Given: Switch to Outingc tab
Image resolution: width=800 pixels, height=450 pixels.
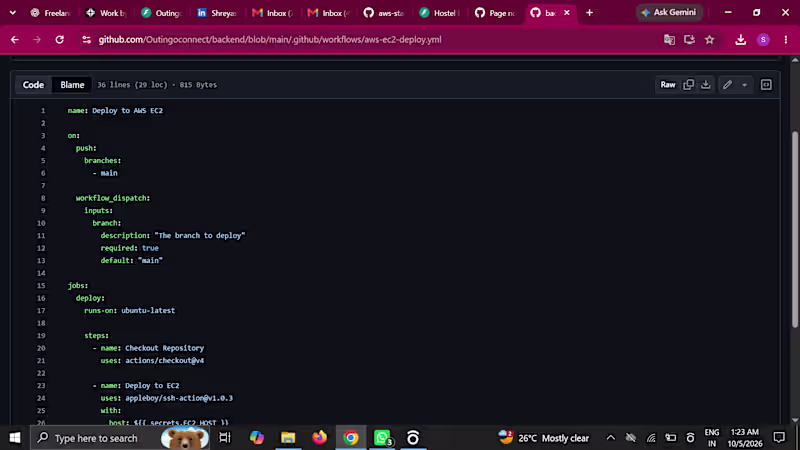Looking at the screenshot, I should coord(161,13).
